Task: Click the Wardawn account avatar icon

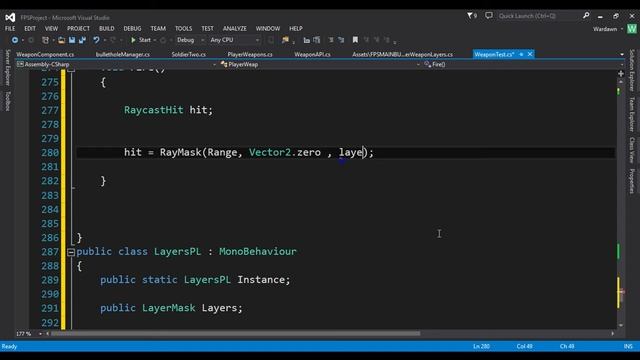Action: pos(632,29)
